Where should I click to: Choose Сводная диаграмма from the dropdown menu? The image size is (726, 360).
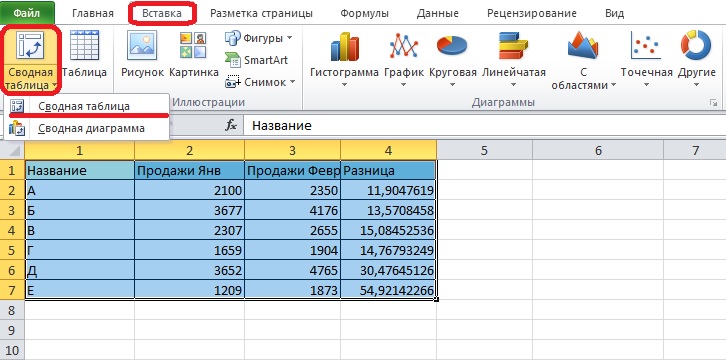click(87, 128)
